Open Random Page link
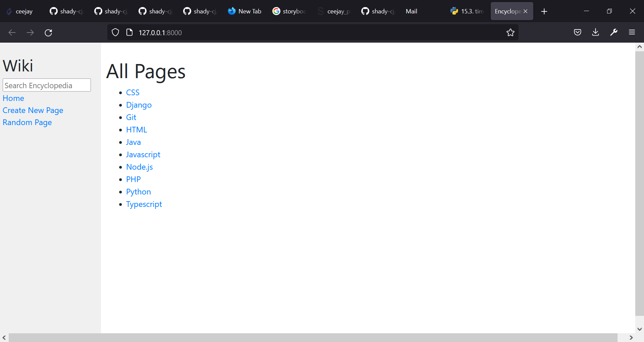 click(27, 122)
